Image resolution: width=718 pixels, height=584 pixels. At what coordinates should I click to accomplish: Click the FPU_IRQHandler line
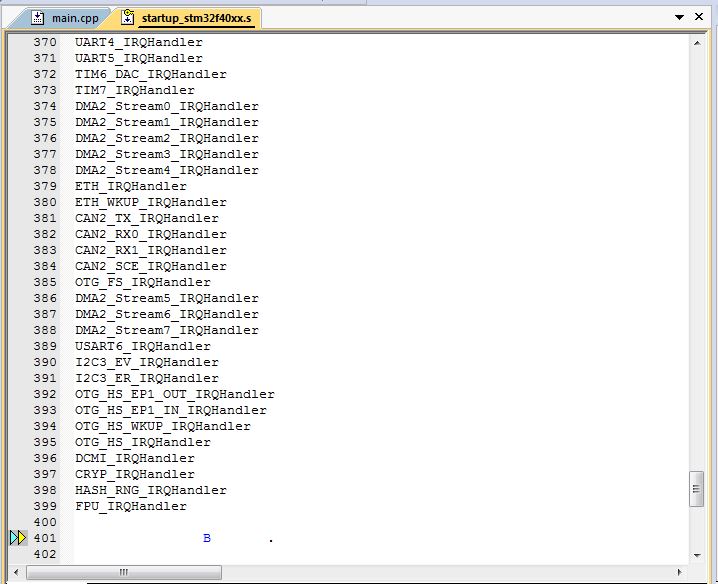(x=131, y=507)
